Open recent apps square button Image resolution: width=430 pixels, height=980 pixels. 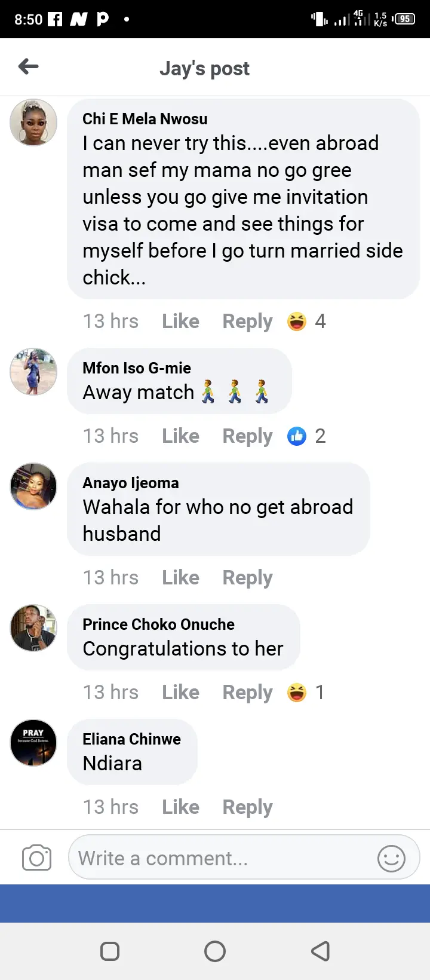pyautogui.click(x=110, y=951)
